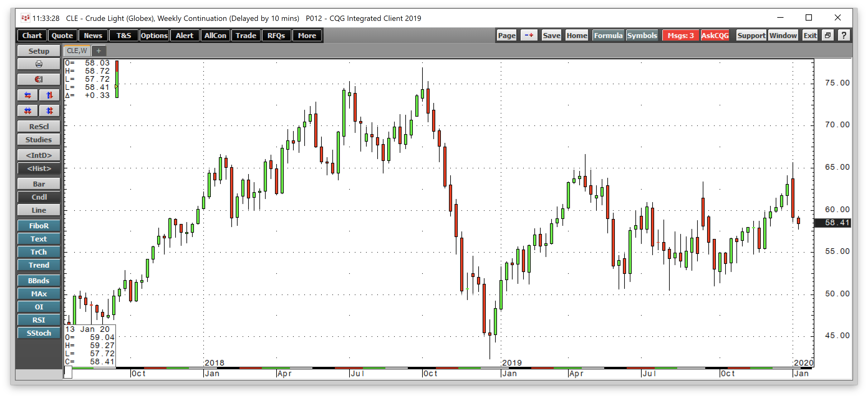Maximize the CQG window

click(809, 17)
